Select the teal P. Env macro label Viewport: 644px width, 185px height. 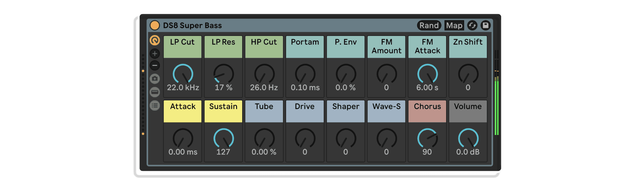click(x=345, y=47)
